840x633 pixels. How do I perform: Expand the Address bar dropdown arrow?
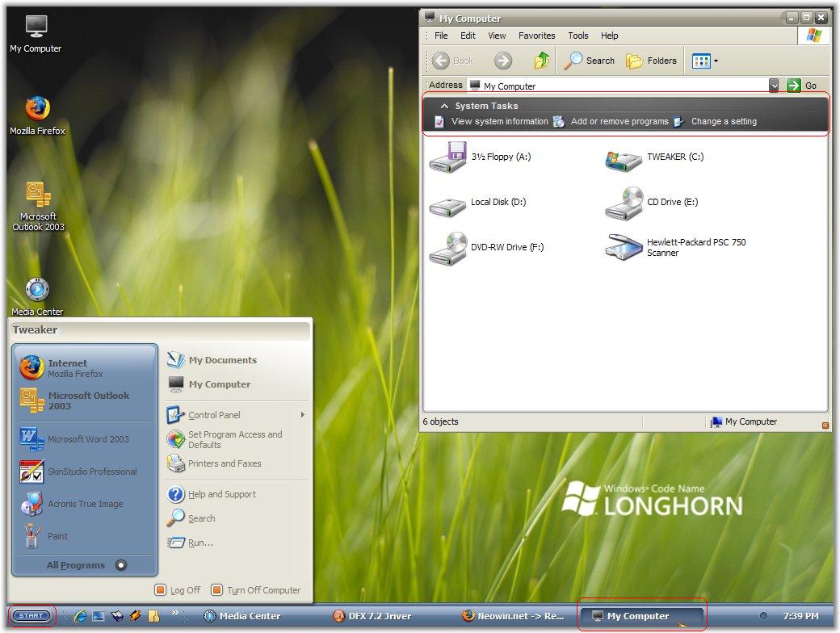tap(774, 86)
